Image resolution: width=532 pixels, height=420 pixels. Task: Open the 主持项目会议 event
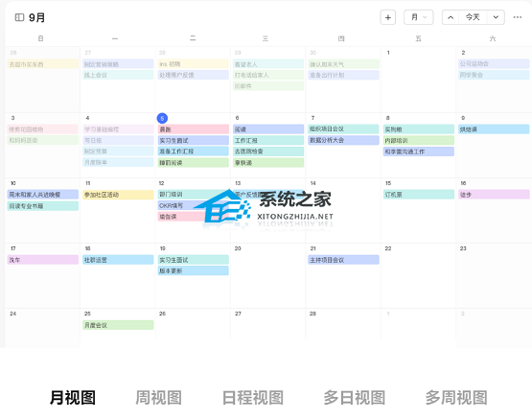coord(343,260)
